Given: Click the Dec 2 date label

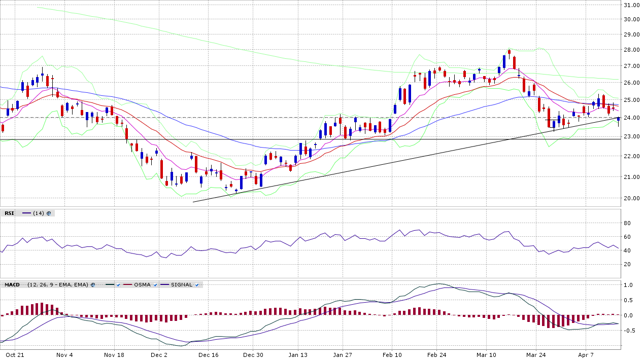Looking at the screenshot, I should (159, 355).
